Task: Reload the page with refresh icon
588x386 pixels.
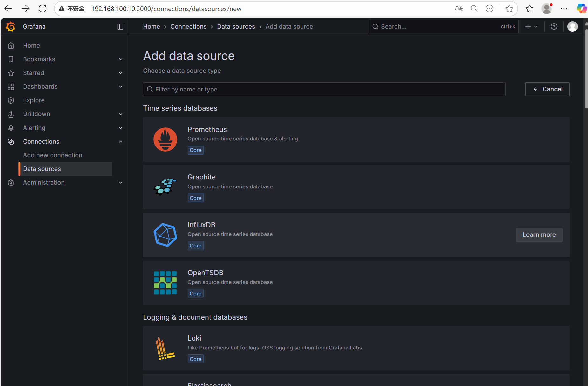Action: point(43,9)
